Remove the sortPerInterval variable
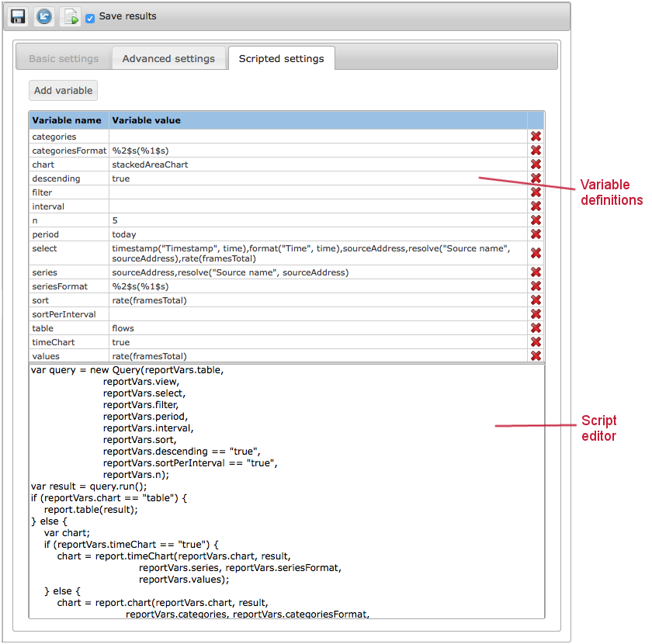This screenshot has height=644, width=652. (x=536, y=314)
